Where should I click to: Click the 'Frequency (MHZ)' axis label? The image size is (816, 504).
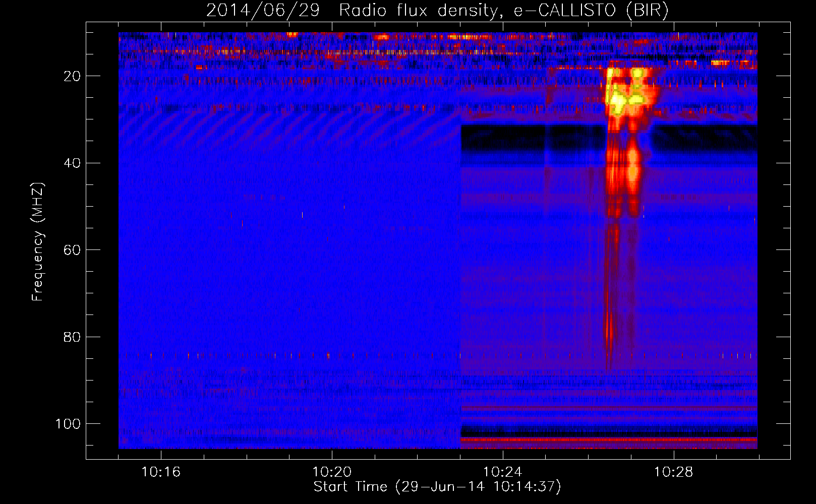click(x=38, y=242)
